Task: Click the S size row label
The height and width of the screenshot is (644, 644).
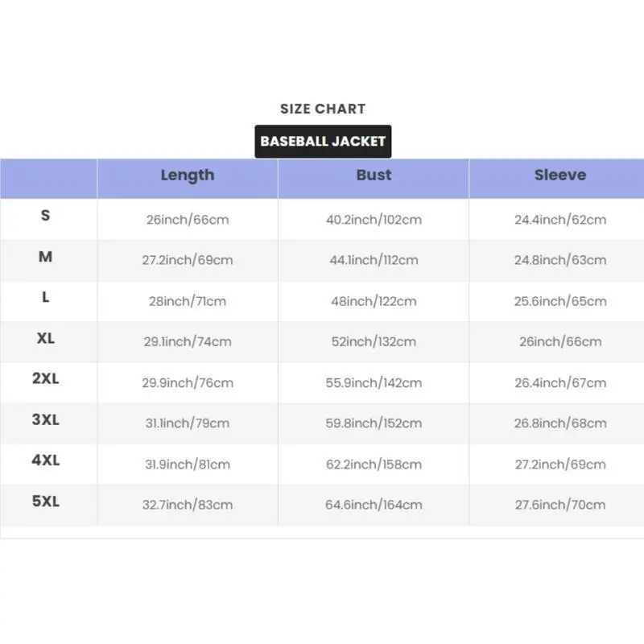Action: [46, 216]
